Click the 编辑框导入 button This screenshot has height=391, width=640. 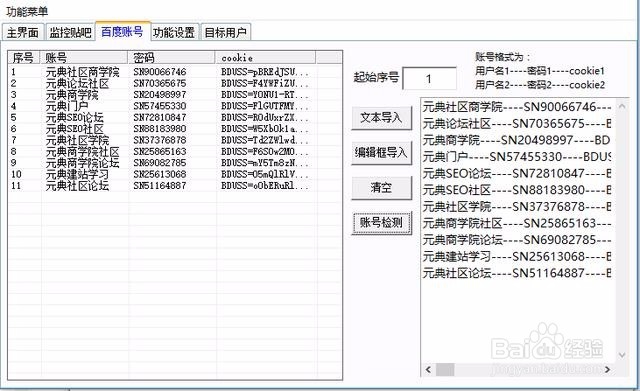click(381, 153)
